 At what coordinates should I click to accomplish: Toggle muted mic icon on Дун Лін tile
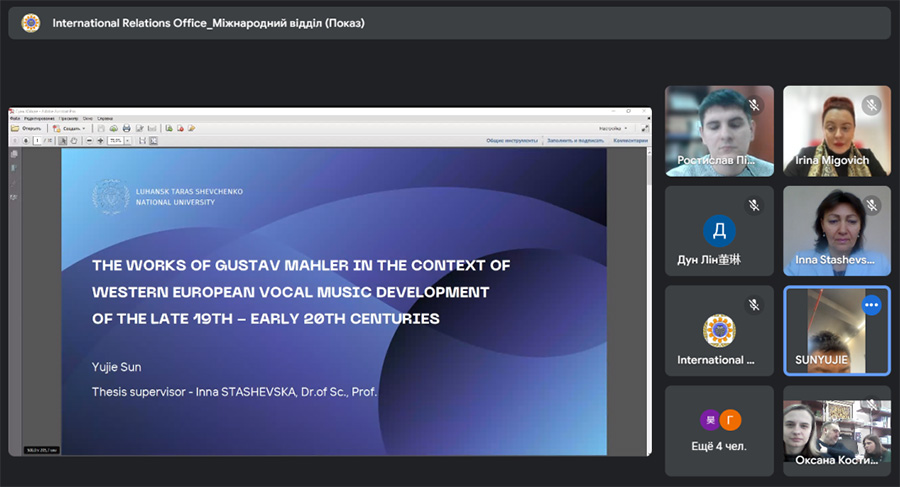753,205
